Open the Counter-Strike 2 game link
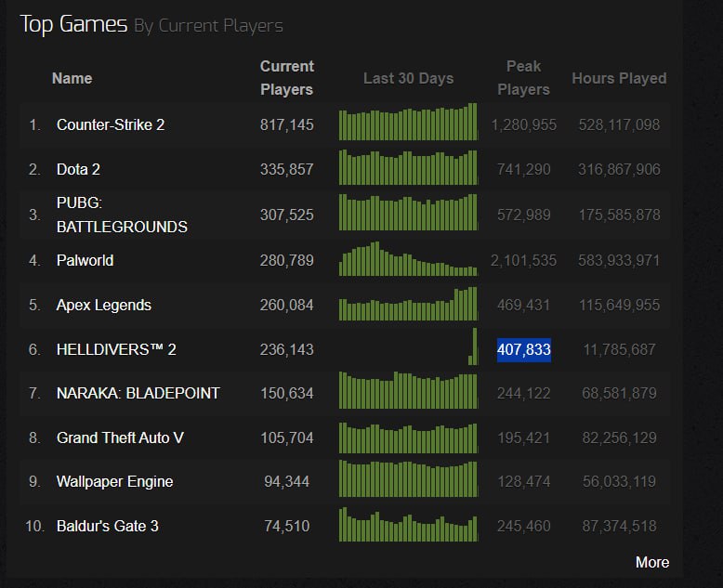723x588 pixels. 111,124
